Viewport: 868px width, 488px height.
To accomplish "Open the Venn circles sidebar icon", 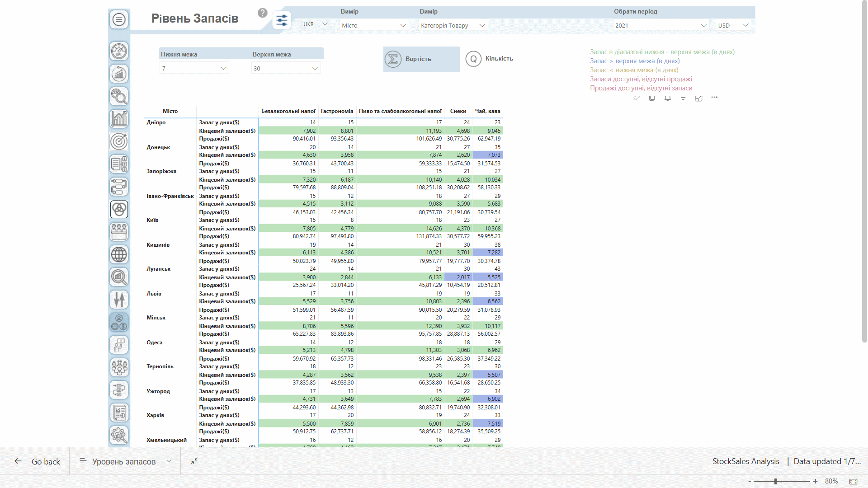I will 119,209.
